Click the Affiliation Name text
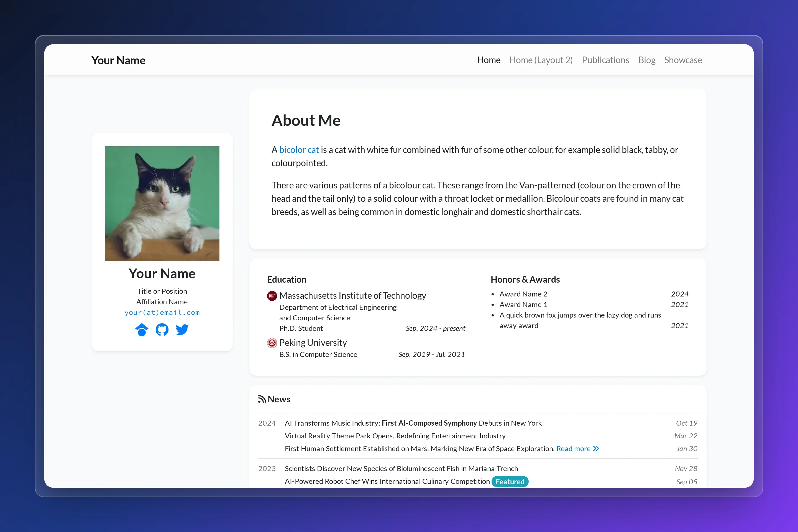Viewport: 798px width, 532px height. [x=162, y=302]
